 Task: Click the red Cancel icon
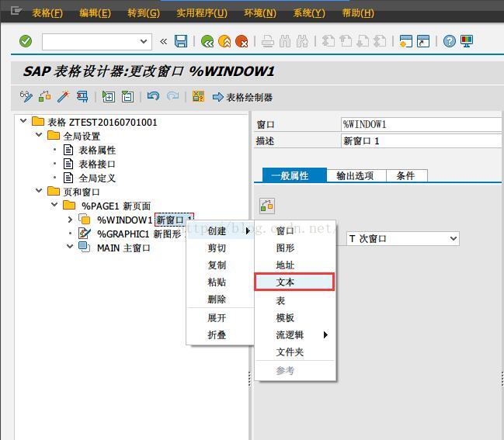[242, 41]
